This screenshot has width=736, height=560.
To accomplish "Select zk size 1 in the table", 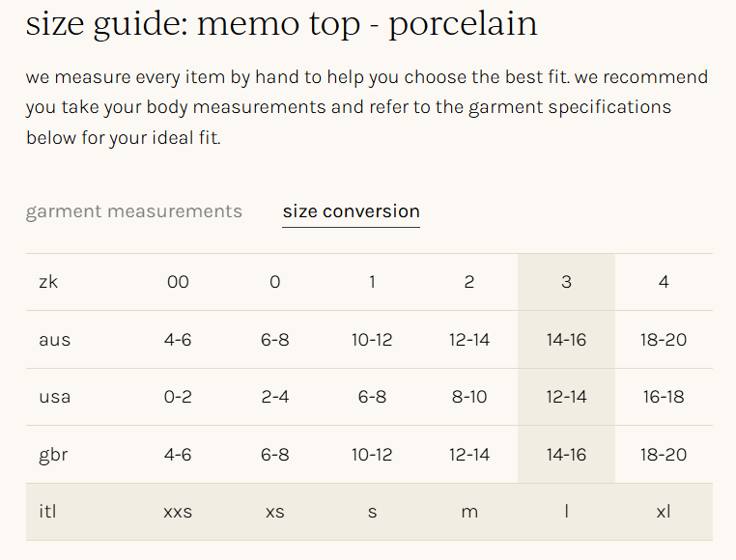I will [372, 282].
